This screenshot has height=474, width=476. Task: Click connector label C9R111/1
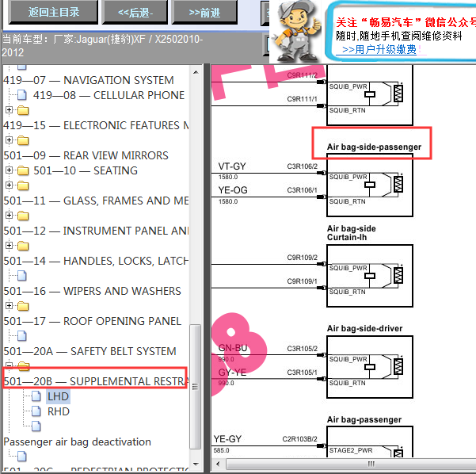[302, 99]
